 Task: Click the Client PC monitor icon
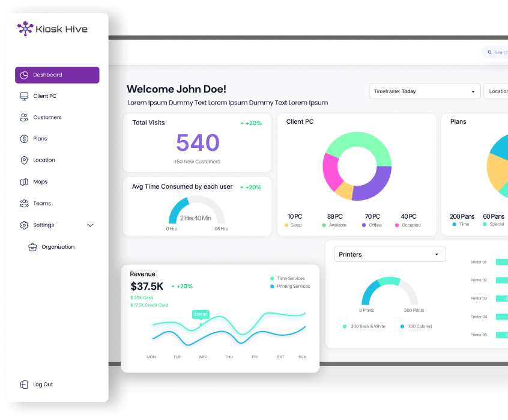click(24, 96)
